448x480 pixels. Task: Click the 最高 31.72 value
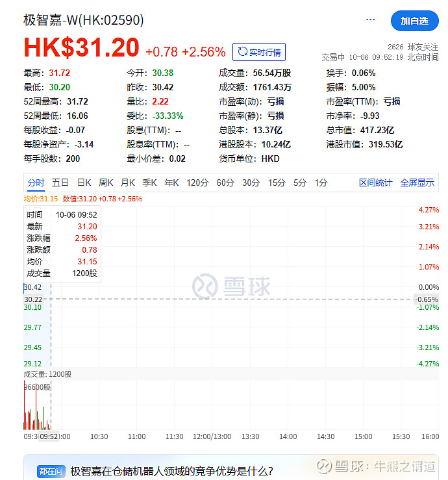pyautogui.click(x=59, y=73)
